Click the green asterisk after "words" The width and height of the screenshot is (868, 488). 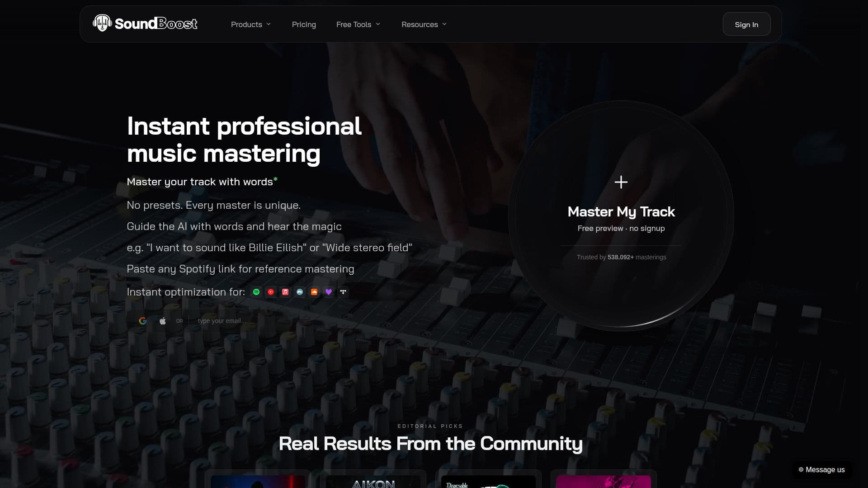pyautogui.click(x=275, y=180)
